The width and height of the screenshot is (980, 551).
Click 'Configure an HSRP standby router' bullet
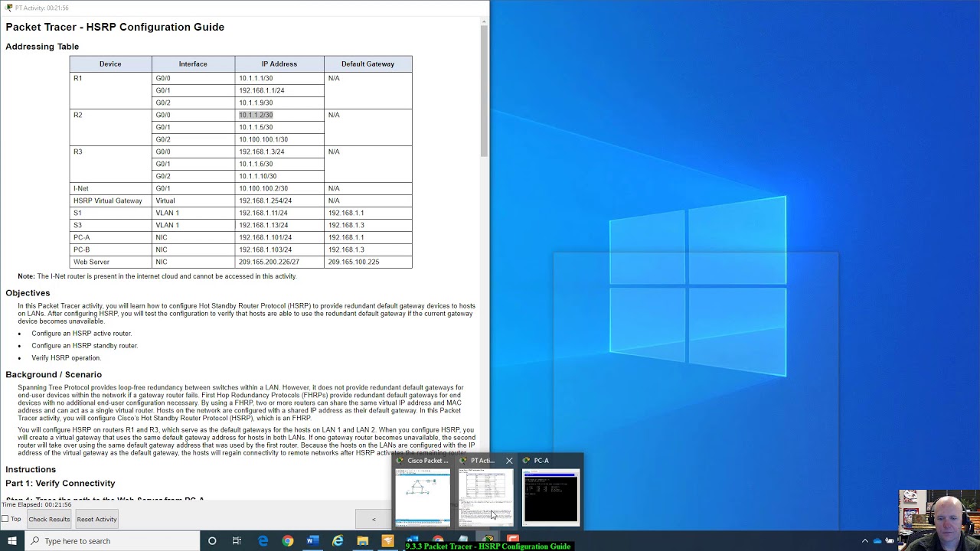pyautogui.click(x=84, y=346)
